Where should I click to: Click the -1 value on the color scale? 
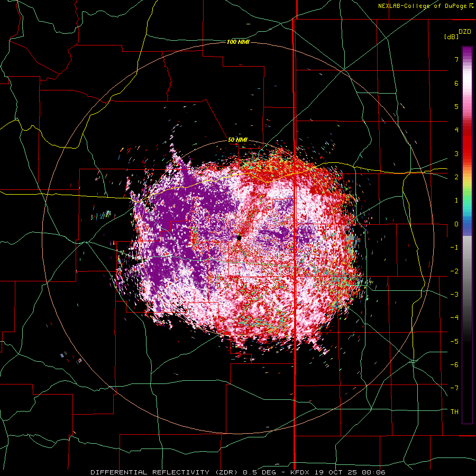click(454, 248)
